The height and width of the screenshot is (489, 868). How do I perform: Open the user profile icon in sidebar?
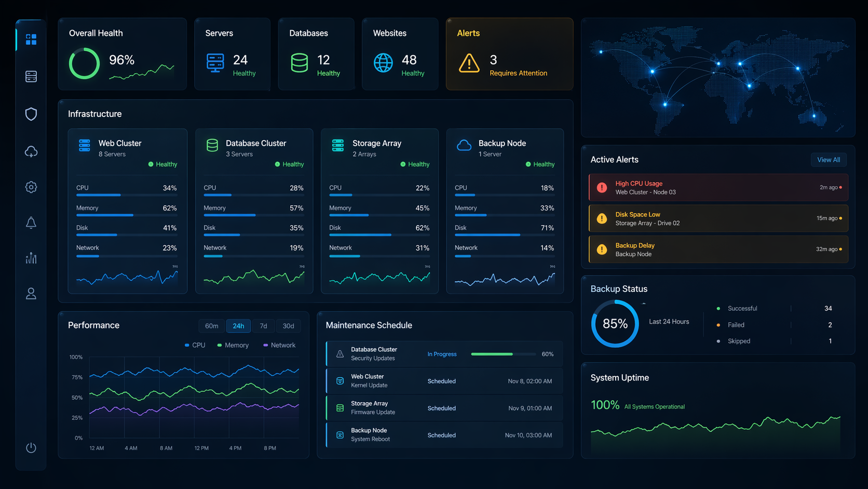point(31,294)
